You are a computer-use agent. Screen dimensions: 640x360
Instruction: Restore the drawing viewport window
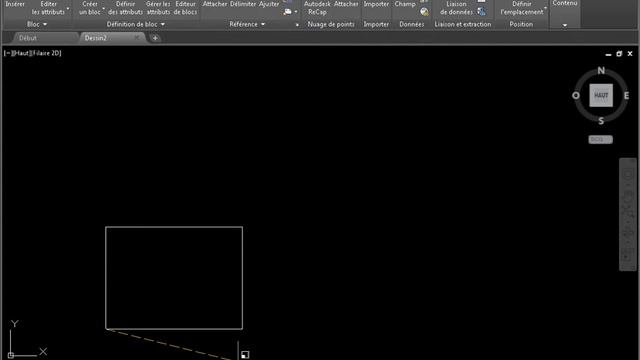pyautogui.click(x=619, y=54)
